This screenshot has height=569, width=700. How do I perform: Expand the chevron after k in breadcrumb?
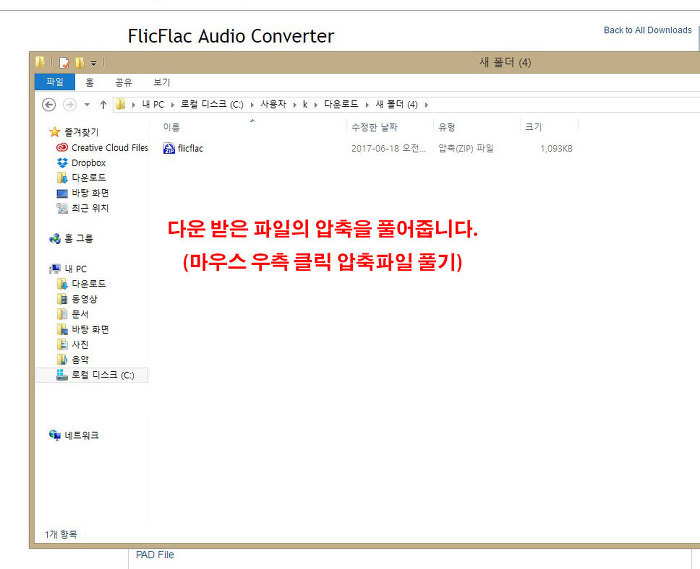(x=316, y=105)
